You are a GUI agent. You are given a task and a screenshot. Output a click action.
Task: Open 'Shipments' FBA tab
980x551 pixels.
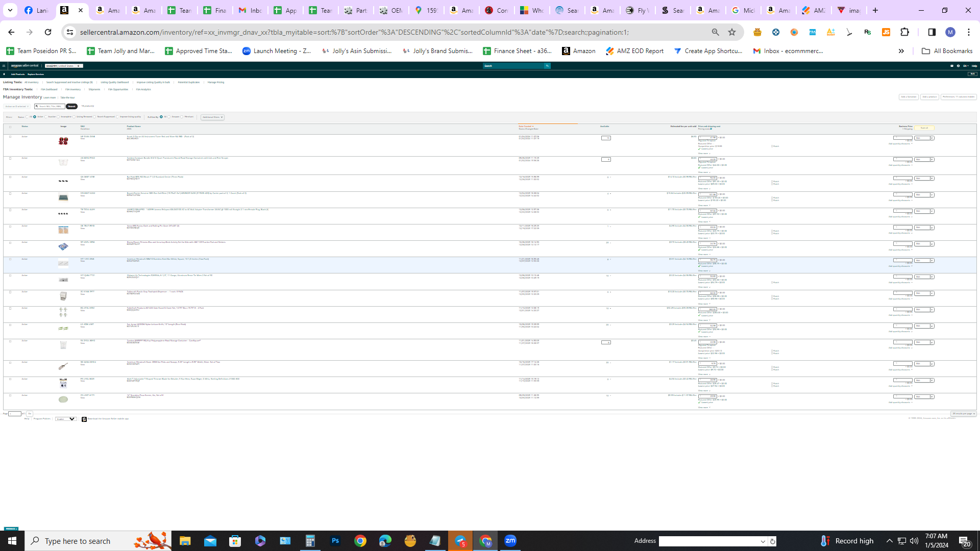pyautogui.click(x=94, y=89)
